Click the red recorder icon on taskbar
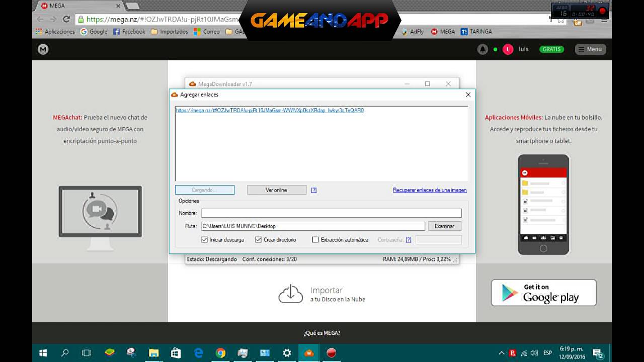Image resolution: width=644 pixels, height=362 pixels. click(x=331, y=353)
